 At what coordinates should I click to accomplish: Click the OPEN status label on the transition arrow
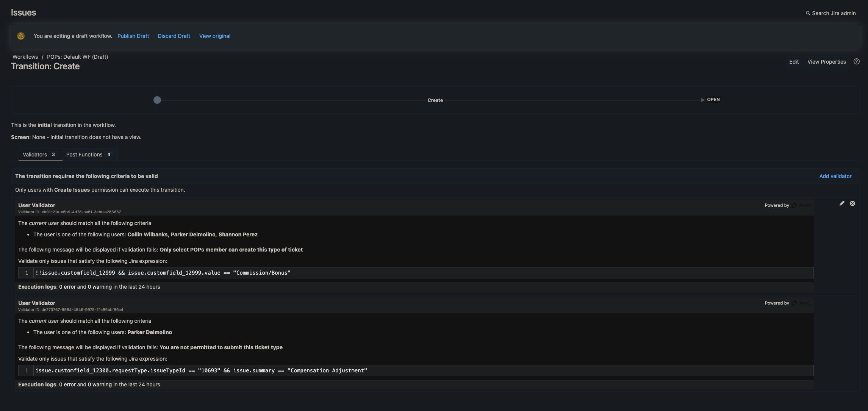[x=714, y=99]
